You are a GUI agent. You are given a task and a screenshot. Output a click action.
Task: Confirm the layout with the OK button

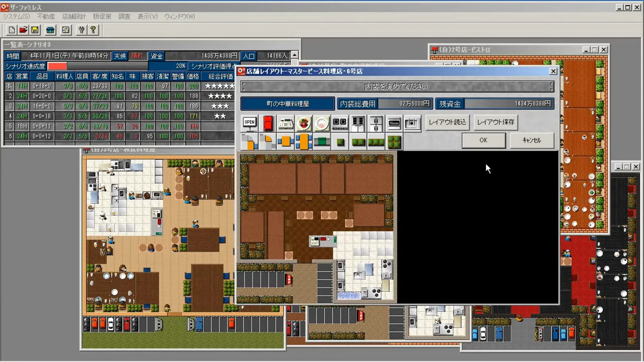[x=483, y=140]
